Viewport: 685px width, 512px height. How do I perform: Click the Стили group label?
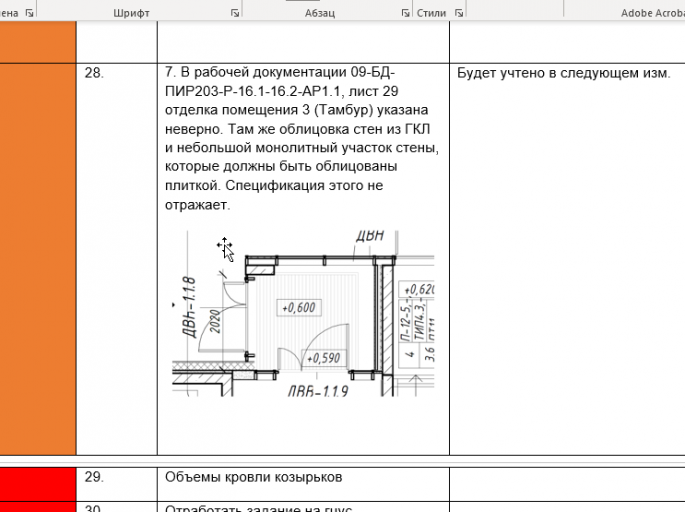click(x=431, y=13)
